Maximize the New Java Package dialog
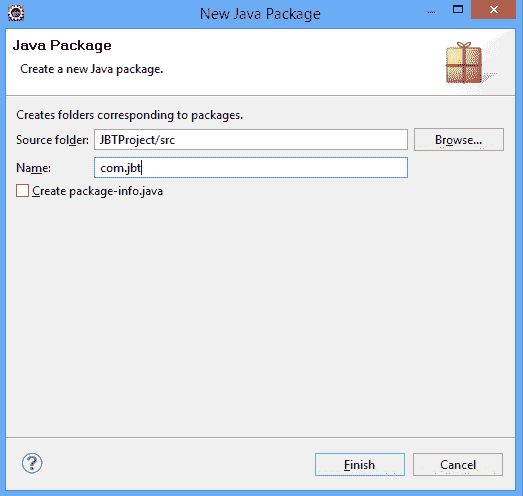This screenshot has height=496, width=523. pos(458,9)
